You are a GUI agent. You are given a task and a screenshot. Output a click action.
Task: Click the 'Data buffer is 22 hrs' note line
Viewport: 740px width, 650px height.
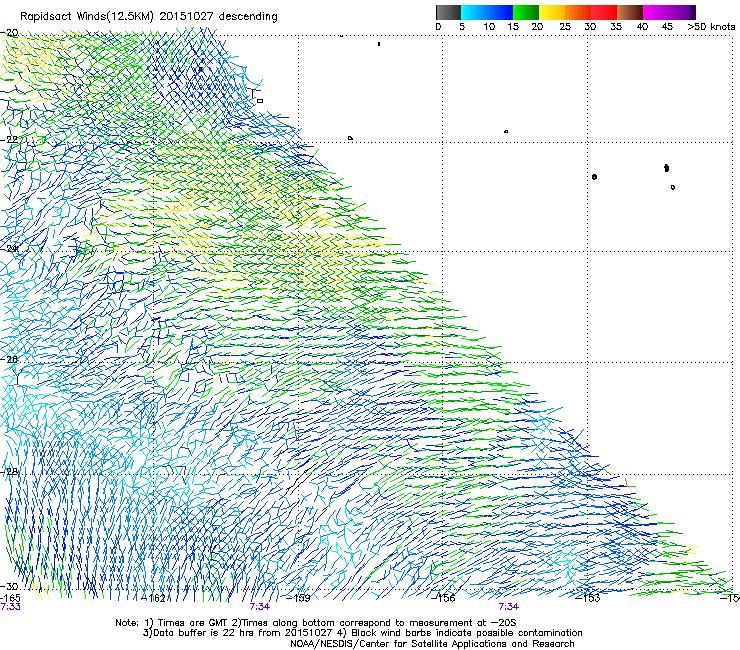[x=362, y=633]
